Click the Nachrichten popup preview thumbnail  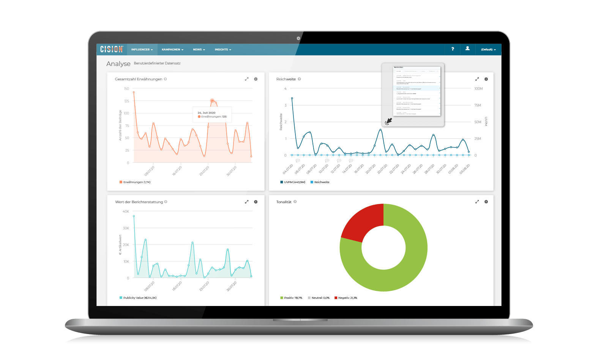point(417,91)
